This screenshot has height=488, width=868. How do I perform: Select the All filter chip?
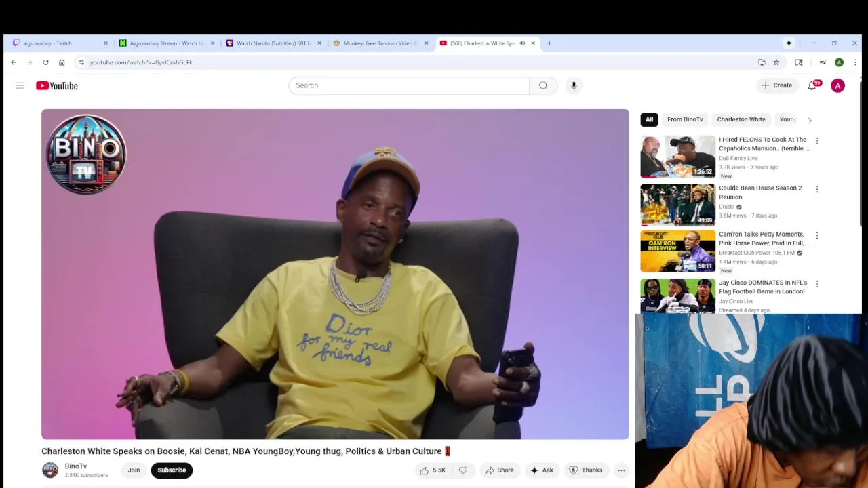[649, 119]
